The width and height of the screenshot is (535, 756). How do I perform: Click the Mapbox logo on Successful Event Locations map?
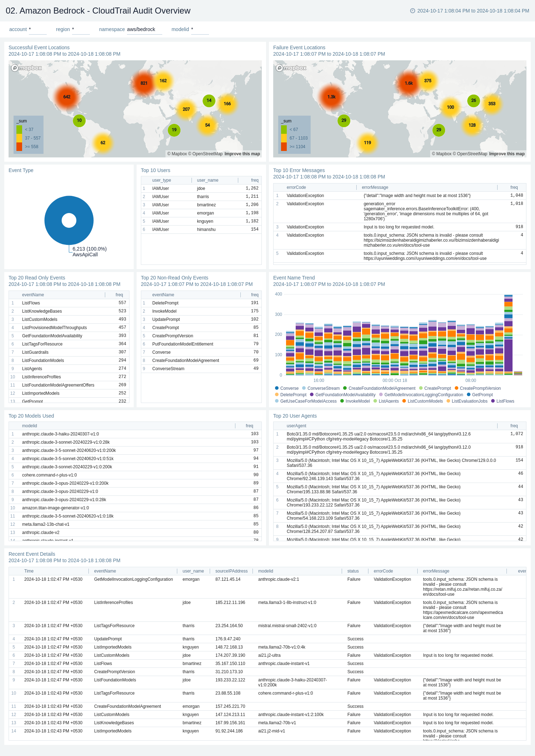[26, 68]
